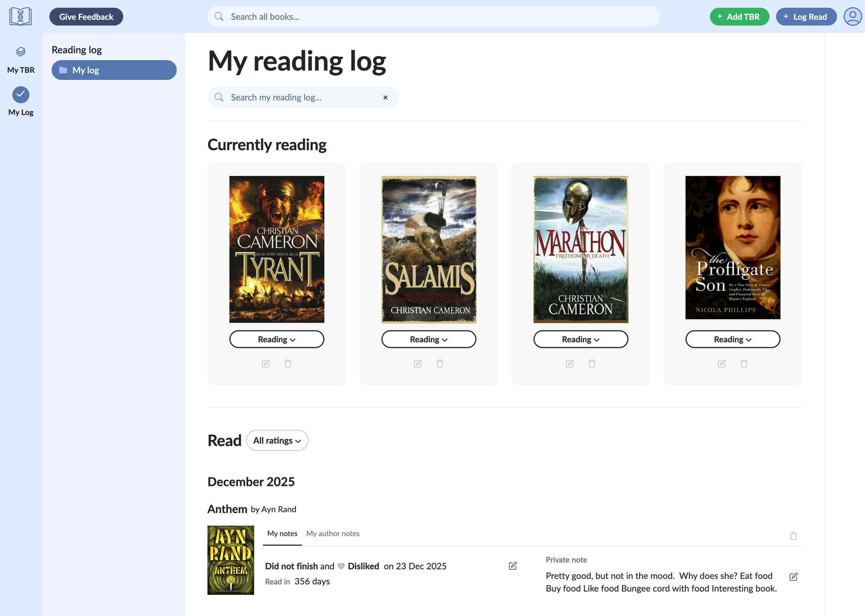Edit Anthem's did-not-finish status

(513, 566)
